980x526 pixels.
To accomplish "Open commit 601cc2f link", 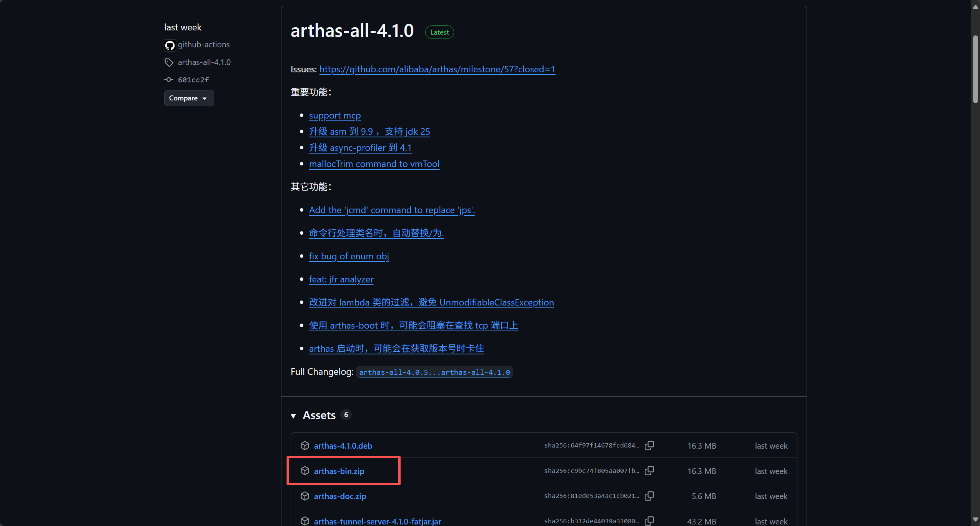I will 193,80.
